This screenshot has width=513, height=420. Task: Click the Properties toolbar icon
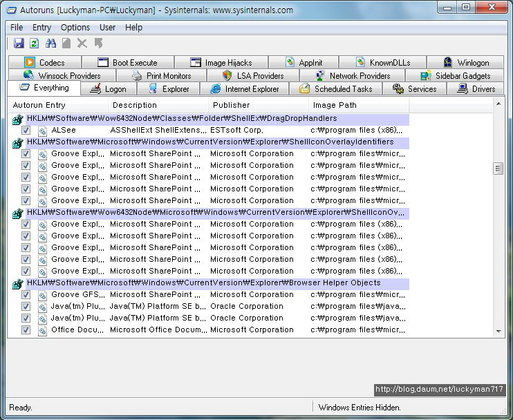coord(66,43)
